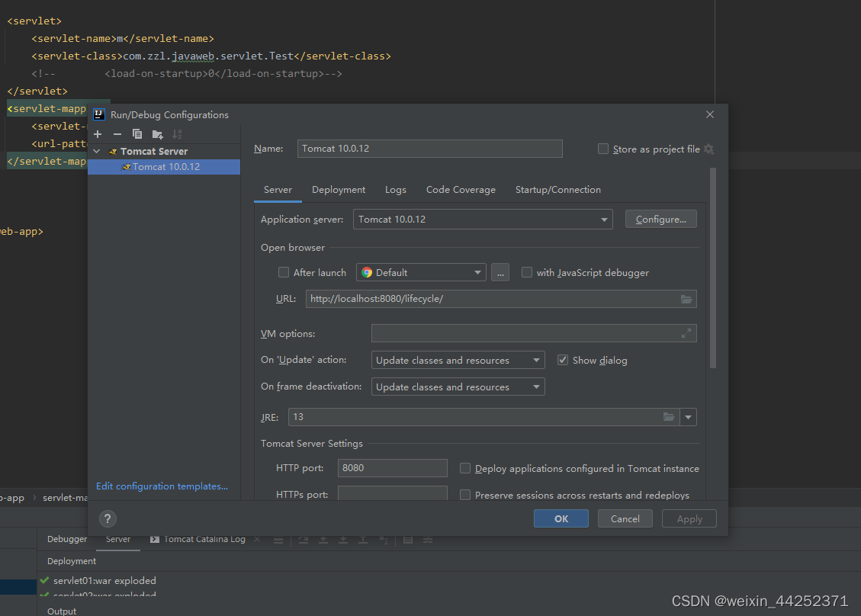The width and height of the screenshot is (861, 616).
Task: Click the Run to Cursor debugger icon
Action: pyautogui.click(x=384, y=540)
